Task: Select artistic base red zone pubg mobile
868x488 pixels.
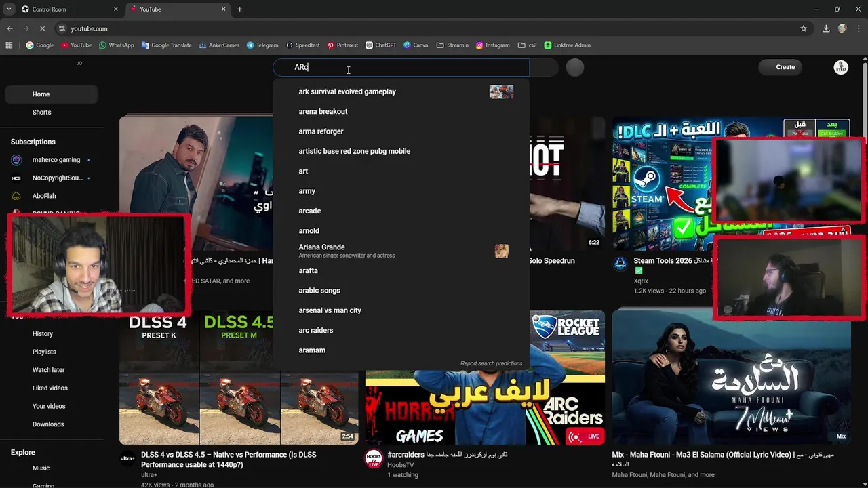Action: (401, 151)
